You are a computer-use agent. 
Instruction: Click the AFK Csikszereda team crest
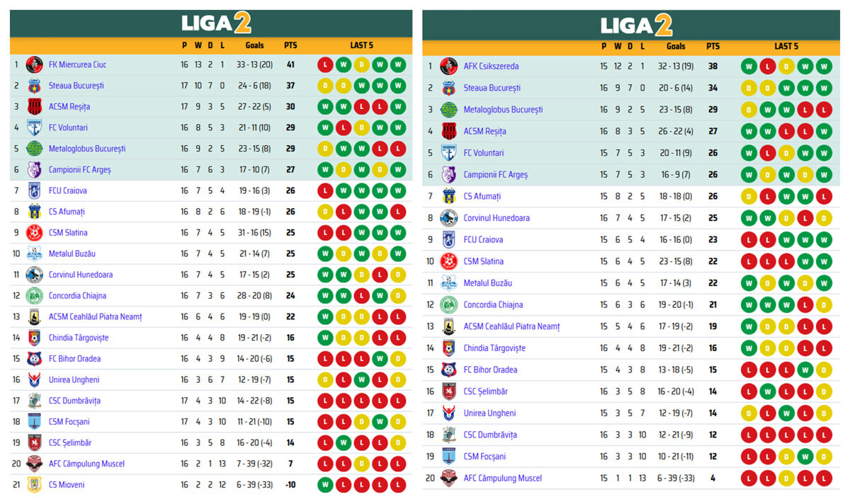pyautogui.click(x=448, y=67)
